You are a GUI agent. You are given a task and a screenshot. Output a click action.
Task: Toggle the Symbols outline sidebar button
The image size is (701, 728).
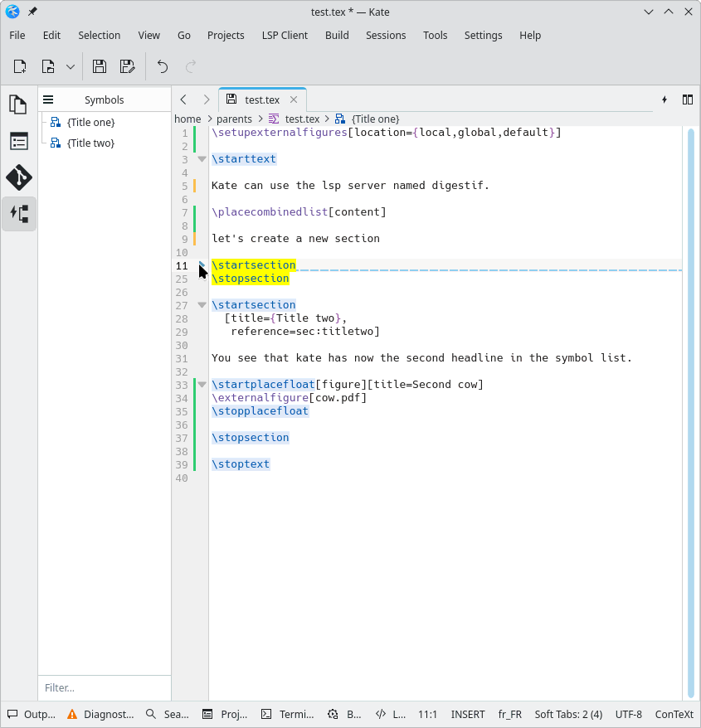click(18, 213)
